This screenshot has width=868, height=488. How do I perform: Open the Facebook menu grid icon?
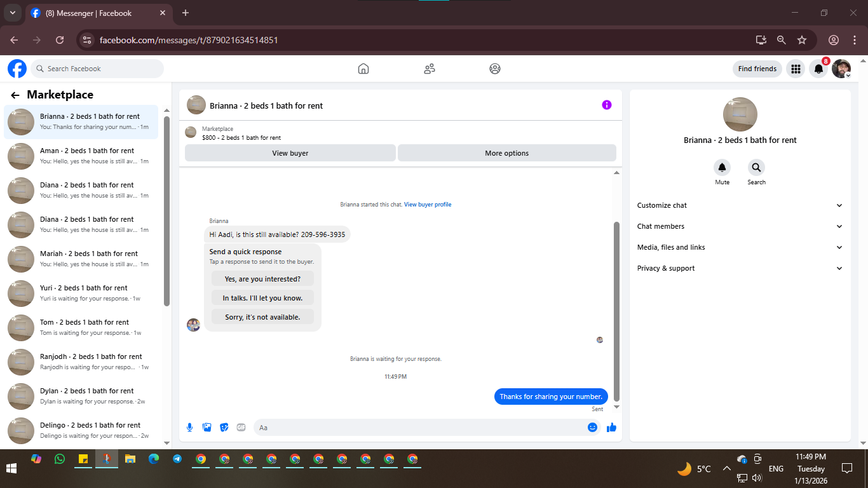pyautogui.click(x=796, y=69)
